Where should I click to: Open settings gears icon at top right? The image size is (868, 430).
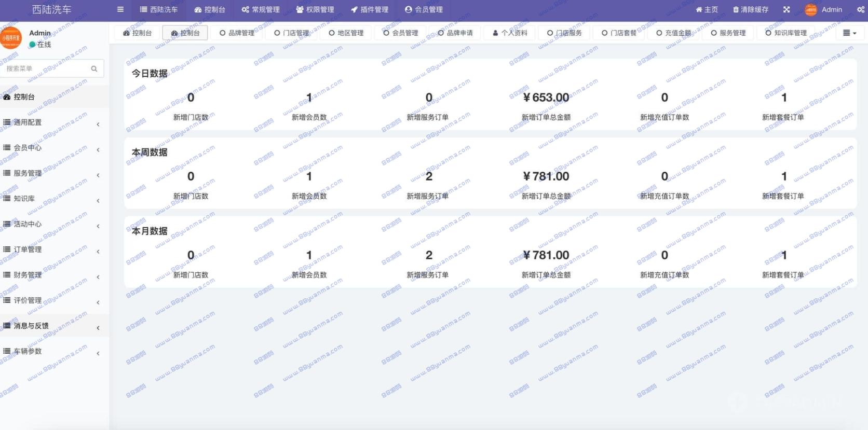860,9
